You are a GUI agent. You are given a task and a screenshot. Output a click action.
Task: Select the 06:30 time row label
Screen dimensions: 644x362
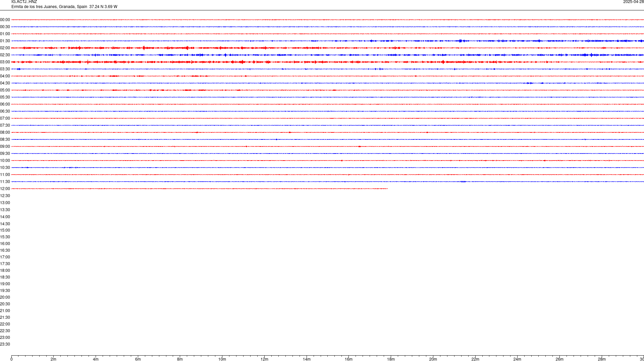pos(5,111)
